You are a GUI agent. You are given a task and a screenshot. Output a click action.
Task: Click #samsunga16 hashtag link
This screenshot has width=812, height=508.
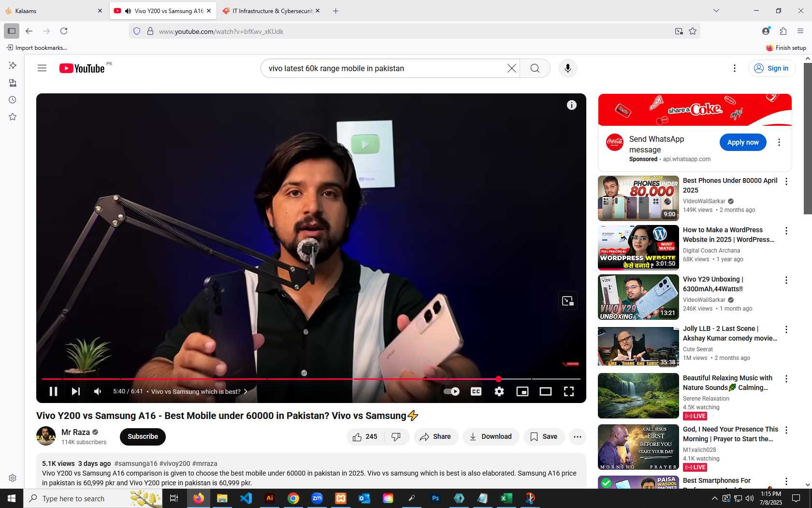pyautogui.click(x=136, y=463)
